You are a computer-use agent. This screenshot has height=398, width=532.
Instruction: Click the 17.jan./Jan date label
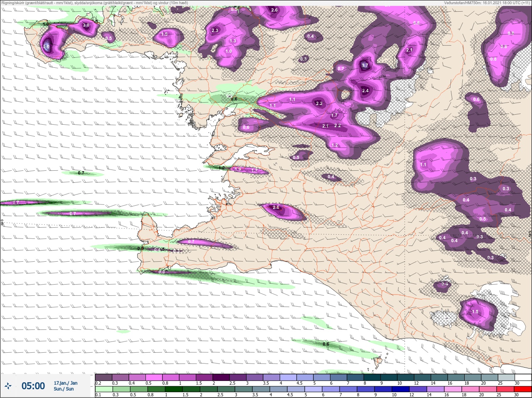tap(65, 383)
